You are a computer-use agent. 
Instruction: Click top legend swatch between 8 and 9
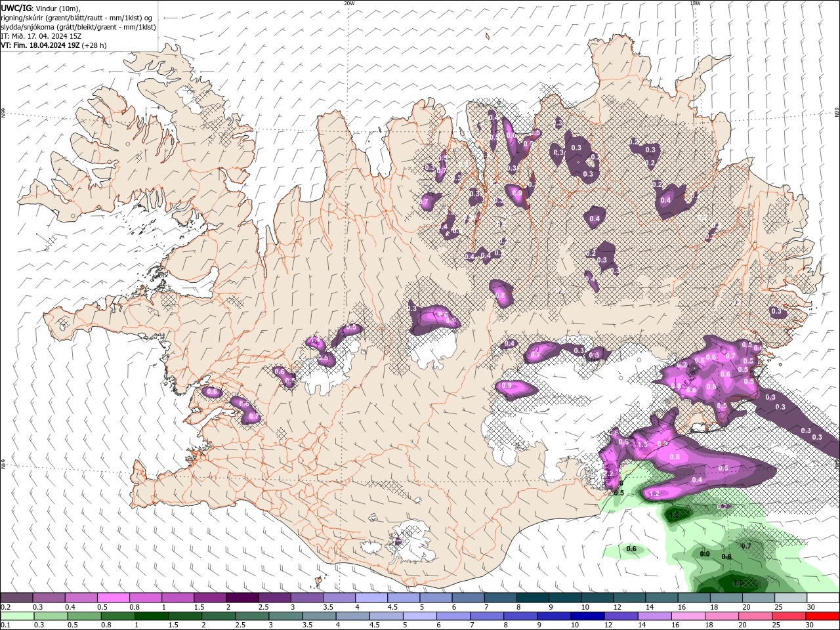532,598
